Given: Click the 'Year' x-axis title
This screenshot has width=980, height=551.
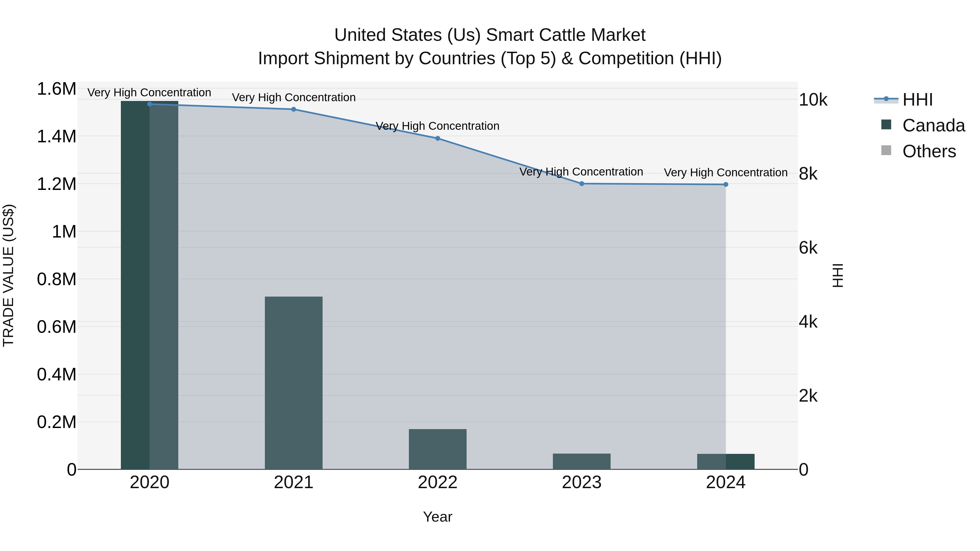Looking at the screenshot, I should [437, 517].
